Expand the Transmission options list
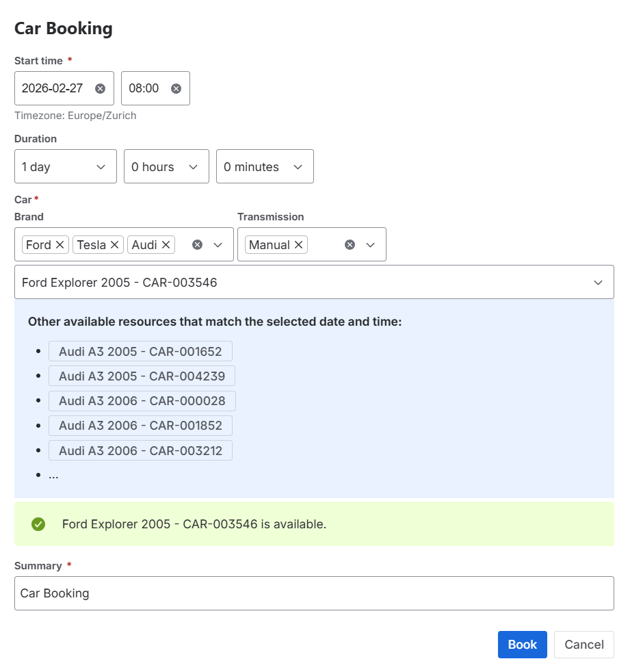 click(x=371, y=245)
